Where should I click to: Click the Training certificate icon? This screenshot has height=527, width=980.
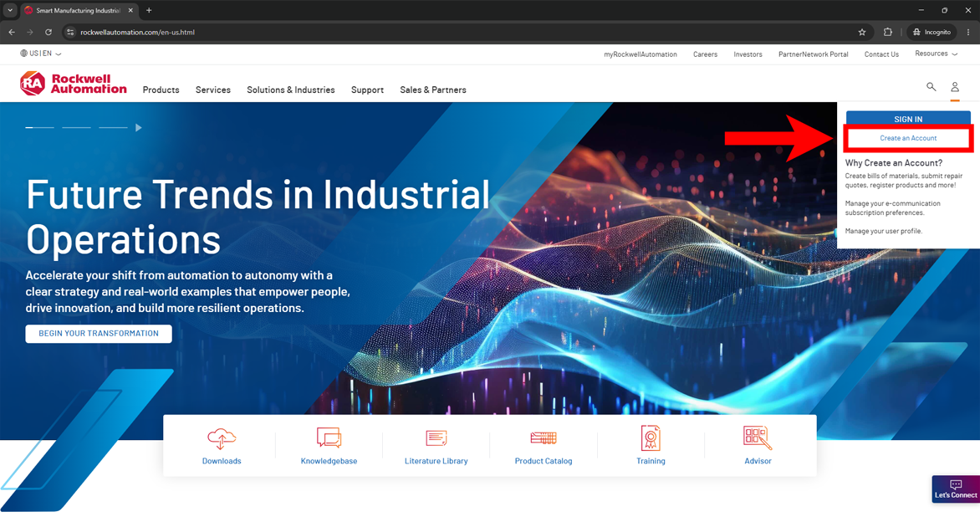[651, 437]
